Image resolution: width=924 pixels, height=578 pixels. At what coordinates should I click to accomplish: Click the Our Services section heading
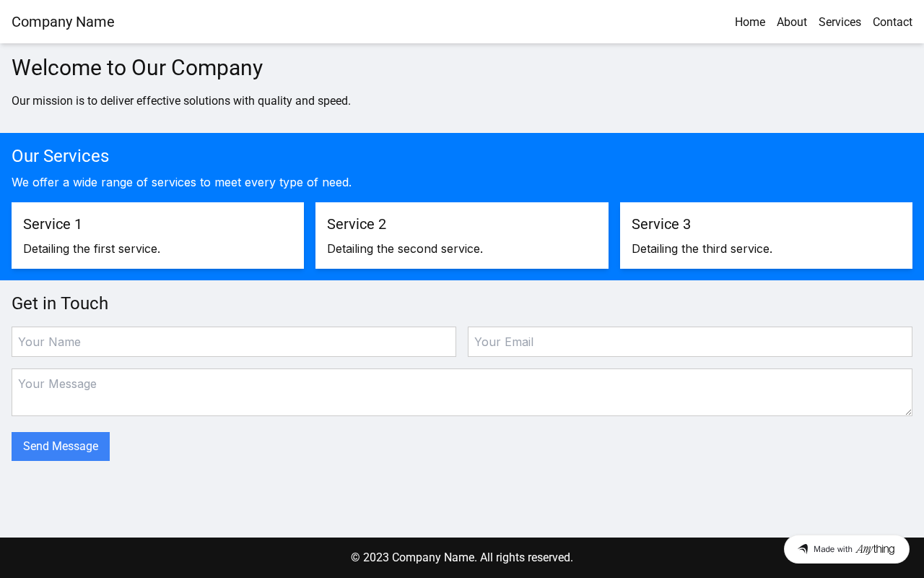pos(61,156)
